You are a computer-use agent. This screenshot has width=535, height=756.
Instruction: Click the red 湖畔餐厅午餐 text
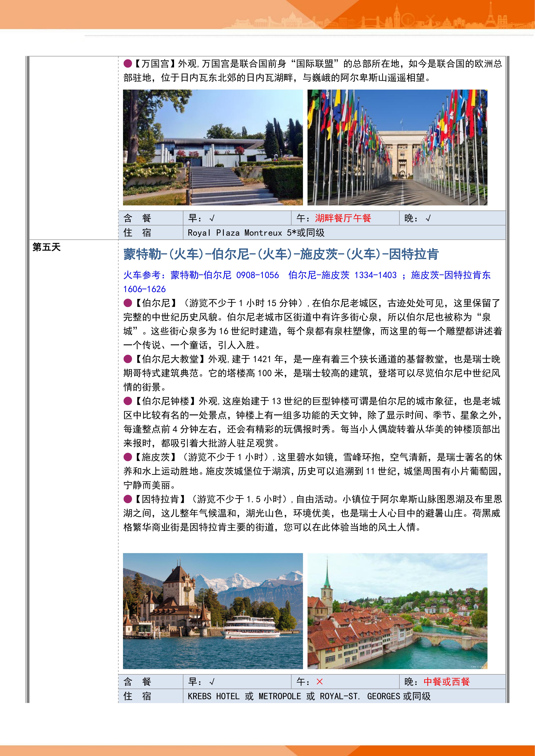point(343,218)
